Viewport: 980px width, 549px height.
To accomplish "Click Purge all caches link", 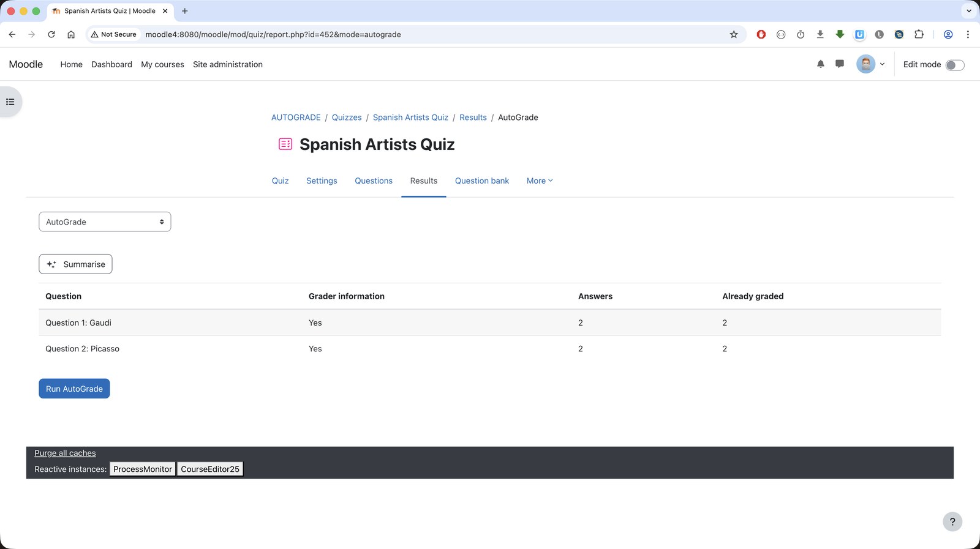I will 65,453.
